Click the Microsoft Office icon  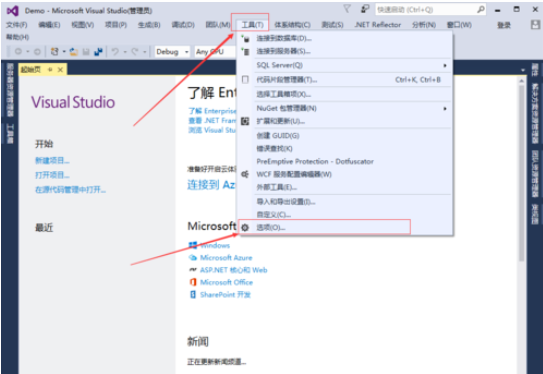193,282
